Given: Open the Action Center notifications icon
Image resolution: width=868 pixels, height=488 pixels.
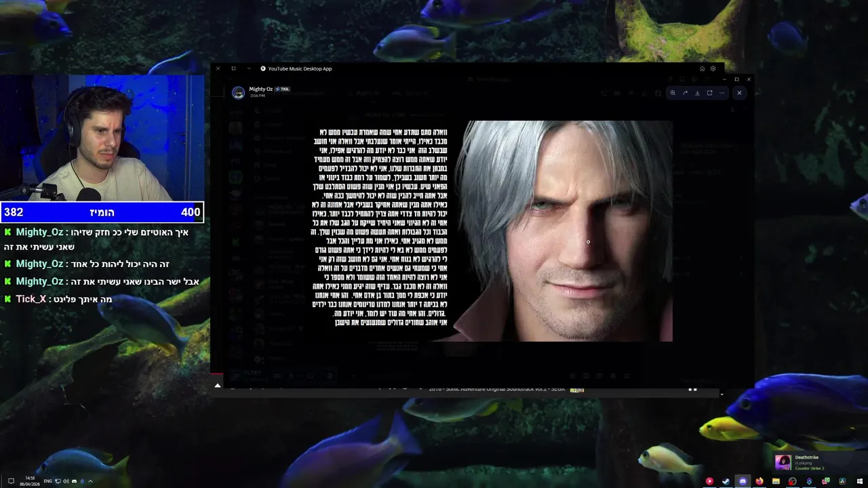Looking at the screenshot, I should (11, 481).
